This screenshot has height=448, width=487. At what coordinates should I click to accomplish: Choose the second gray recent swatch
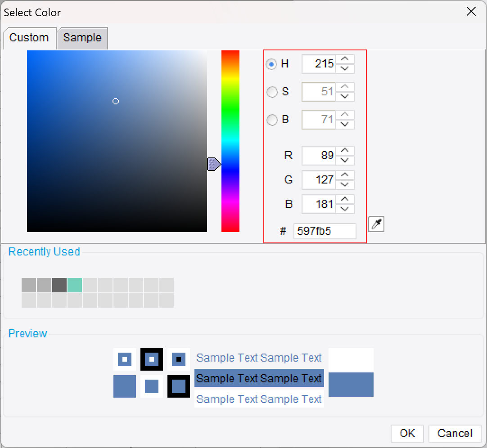pyautogui.click(x=44, y=285)
